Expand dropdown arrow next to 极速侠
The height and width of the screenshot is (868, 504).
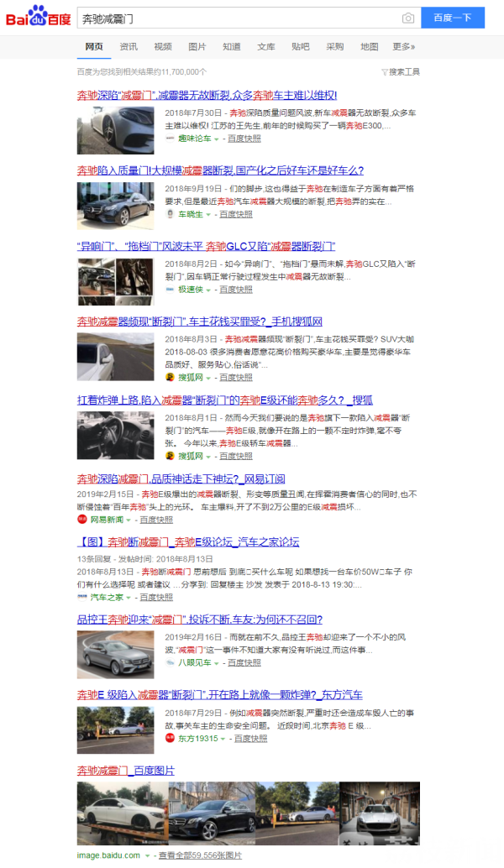click(x=208, y=290)
